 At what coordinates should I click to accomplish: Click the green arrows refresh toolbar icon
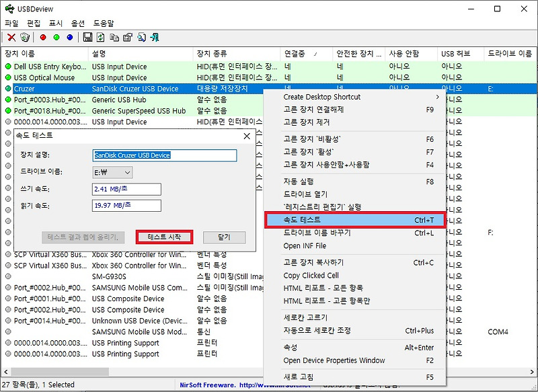tap(100, 38)
